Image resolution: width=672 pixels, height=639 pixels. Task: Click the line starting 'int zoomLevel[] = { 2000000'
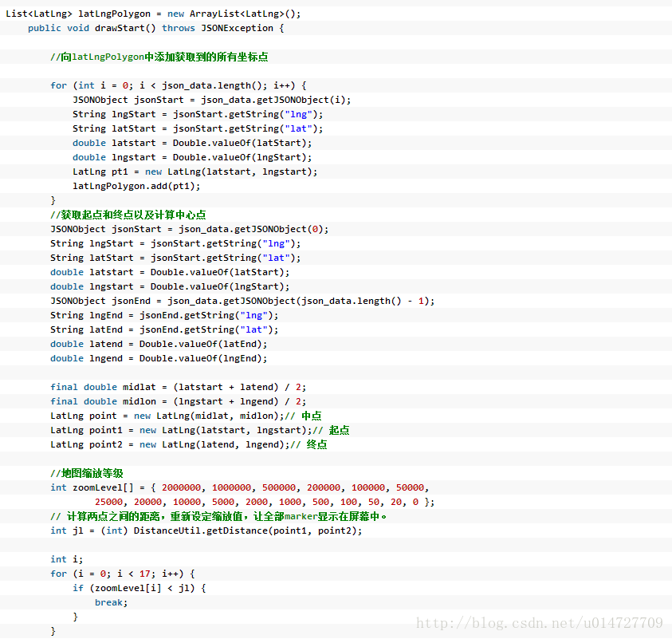(x=240, y=488)
